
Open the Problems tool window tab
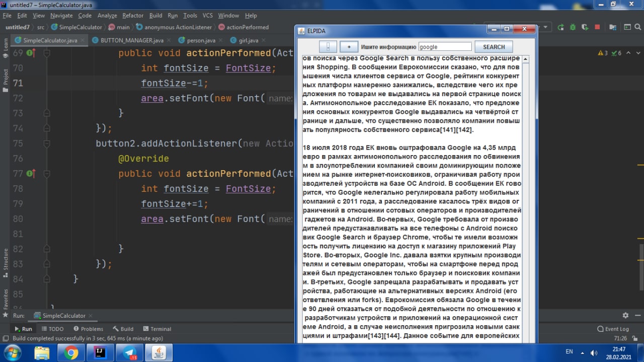coord(88,329)
